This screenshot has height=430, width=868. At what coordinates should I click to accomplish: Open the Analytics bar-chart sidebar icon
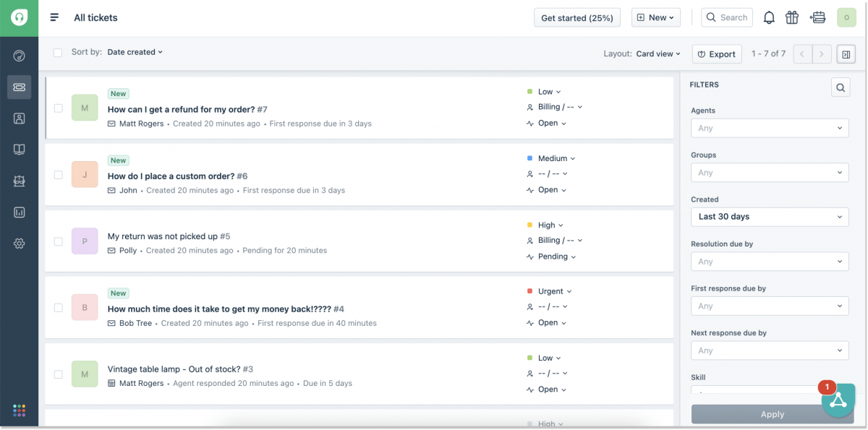pyautogui.click(x=19, y=212)
